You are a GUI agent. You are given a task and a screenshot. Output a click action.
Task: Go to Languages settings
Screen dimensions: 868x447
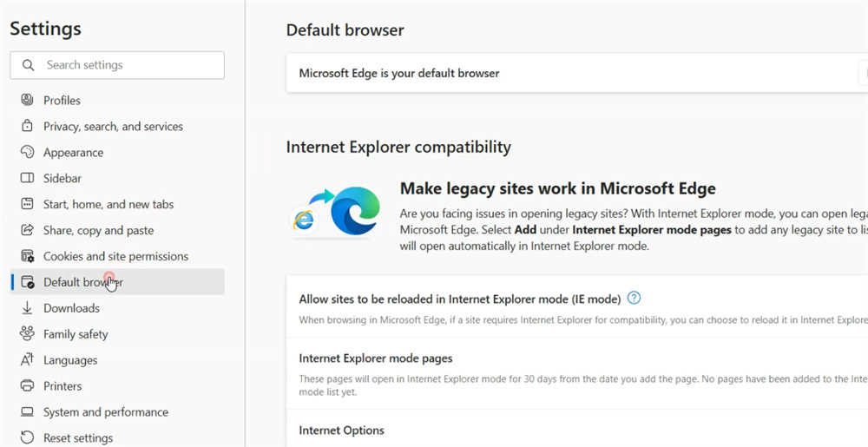pos(70,360)
